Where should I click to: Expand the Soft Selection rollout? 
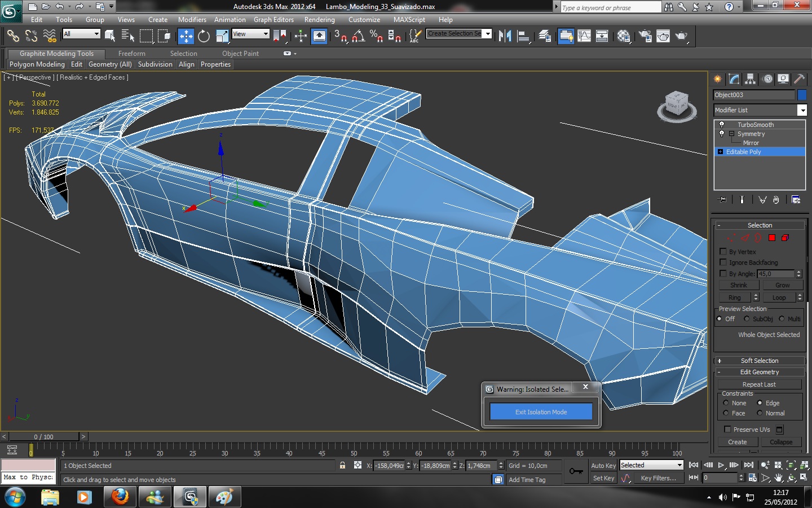click(x=759, y=361)
